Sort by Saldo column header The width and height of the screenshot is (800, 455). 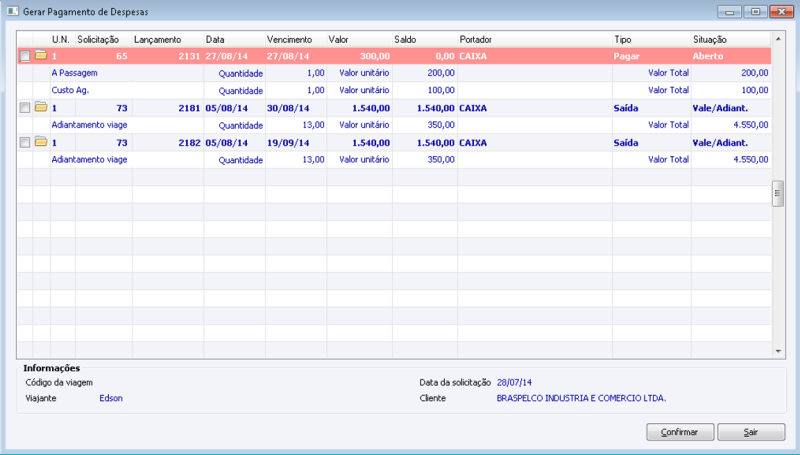tap(424, 39)
